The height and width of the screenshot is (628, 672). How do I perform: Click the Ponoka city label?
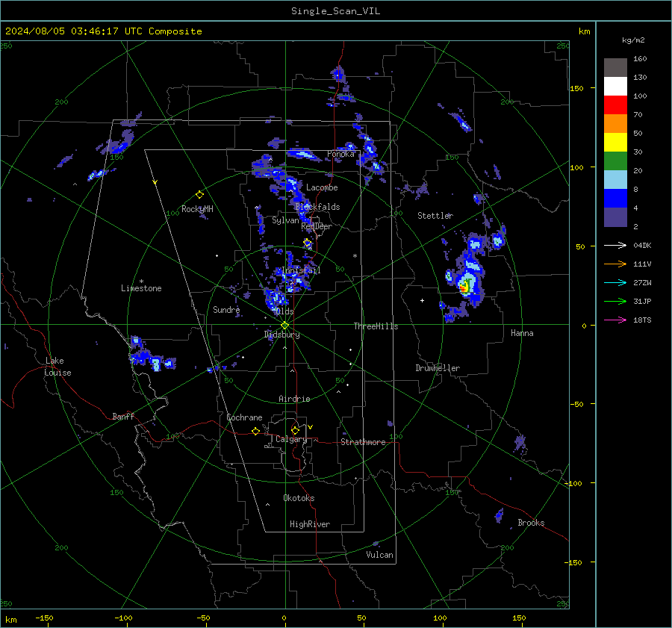point(340,154)
